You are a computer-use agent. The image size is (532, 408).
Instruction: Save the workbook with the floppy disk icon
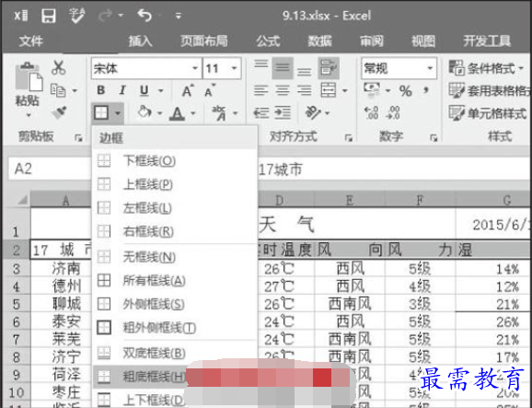49,16
